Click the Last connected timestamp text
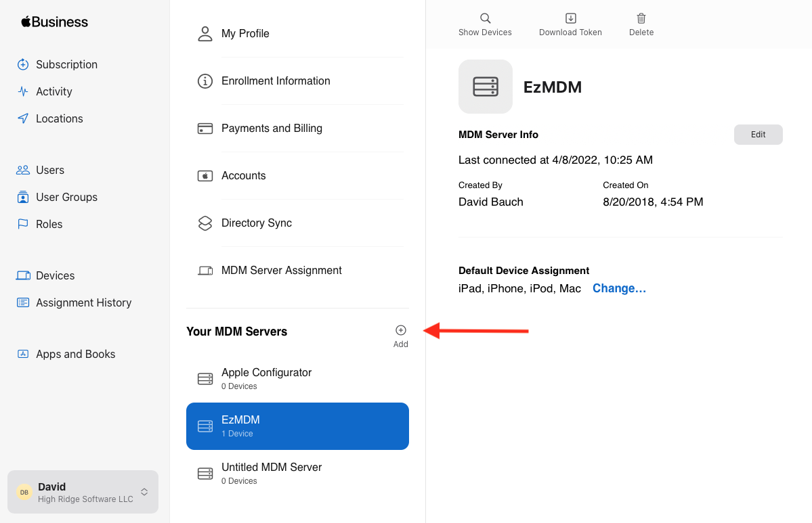The width and height of the screenshot is (812, 523). pos(555,160)
